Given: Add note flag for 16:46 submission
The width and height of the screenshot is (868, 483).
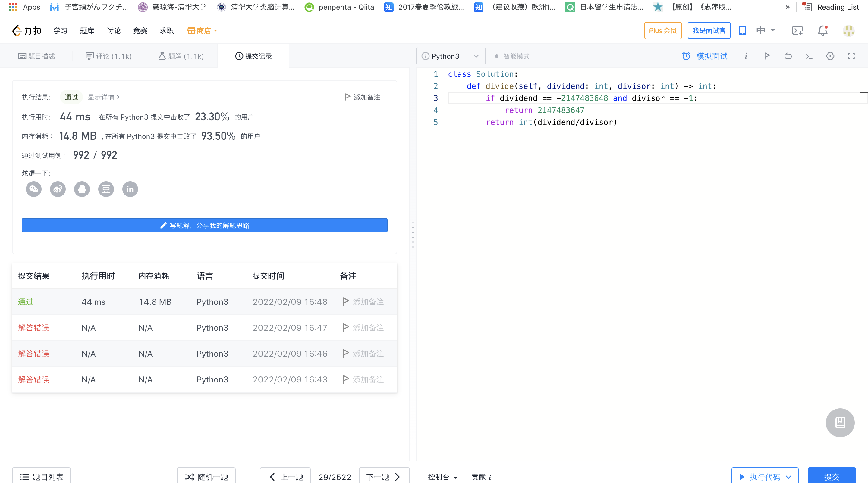Looking at the screenshot, I should [363, 354].
